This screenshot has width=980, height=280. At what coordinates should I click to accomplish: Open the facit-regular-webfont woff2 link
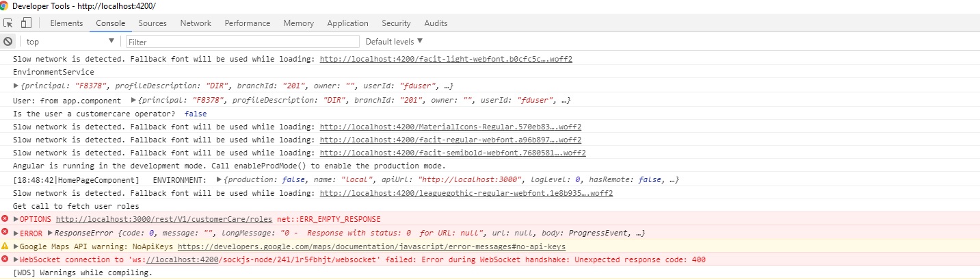tap(451, 140)
